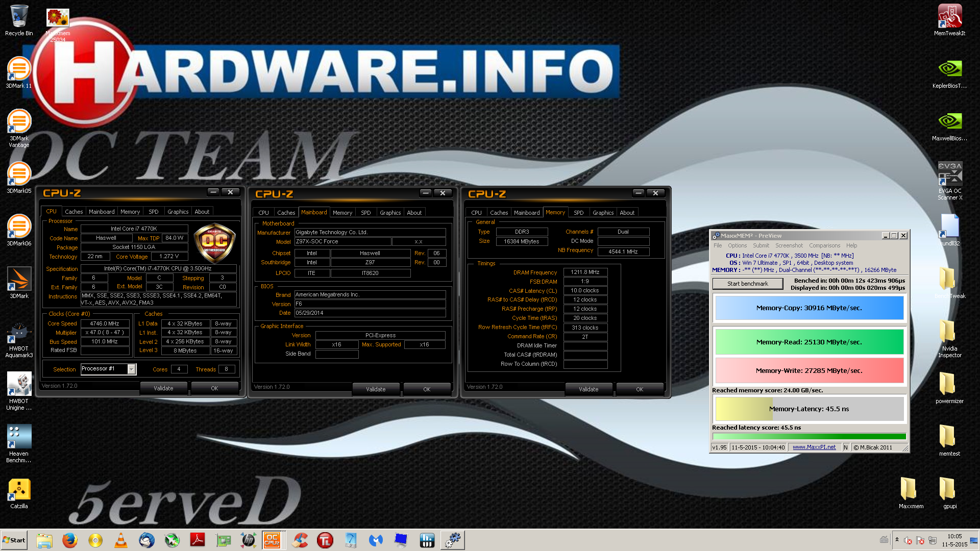Click the VLC cone icon in taskbar
Screen dimensions: 980x551
pyautogui.click(x=121, y=540)
